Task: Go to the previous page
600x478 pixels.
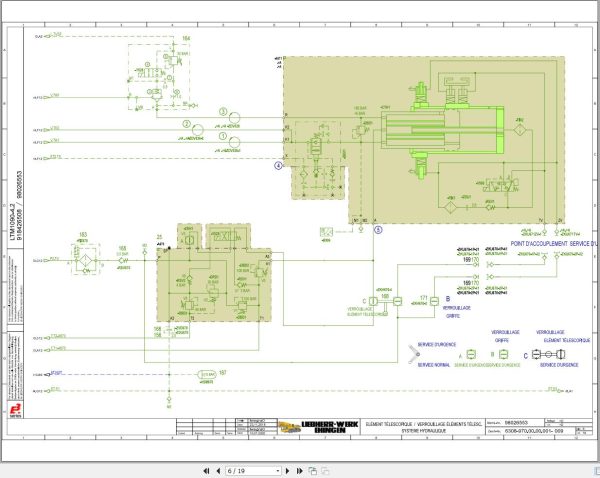Action: click(x=218, y=471)
